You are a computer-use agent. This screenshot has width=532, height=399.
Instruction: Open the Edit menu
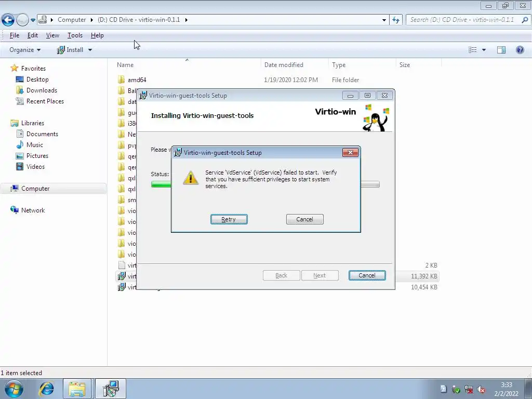(33, 35)
